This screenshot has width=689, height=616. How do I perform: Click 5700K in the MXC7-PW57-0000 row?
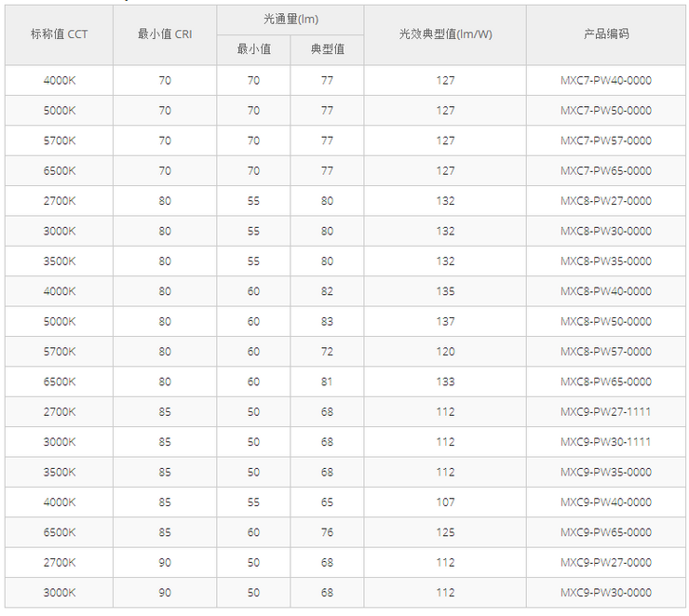pyautogui.click(x=60, y=141)
